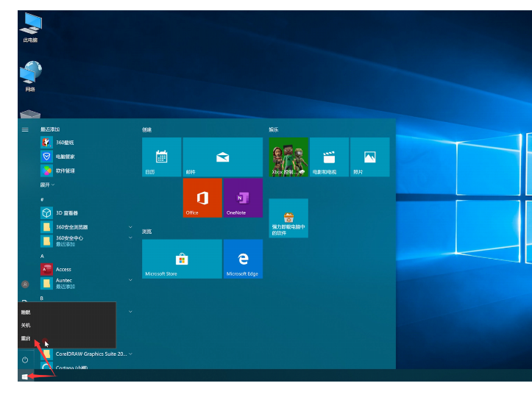The height and width of the screenshot is (397, 532).
Task: Click the power icon in Start sidebar
Action: pos(25,360)
